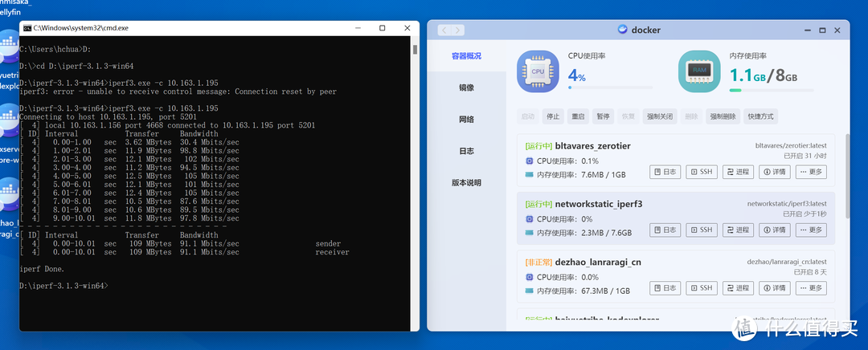Go forward with docker window's right arrow
868x350 pixels.
458,31
